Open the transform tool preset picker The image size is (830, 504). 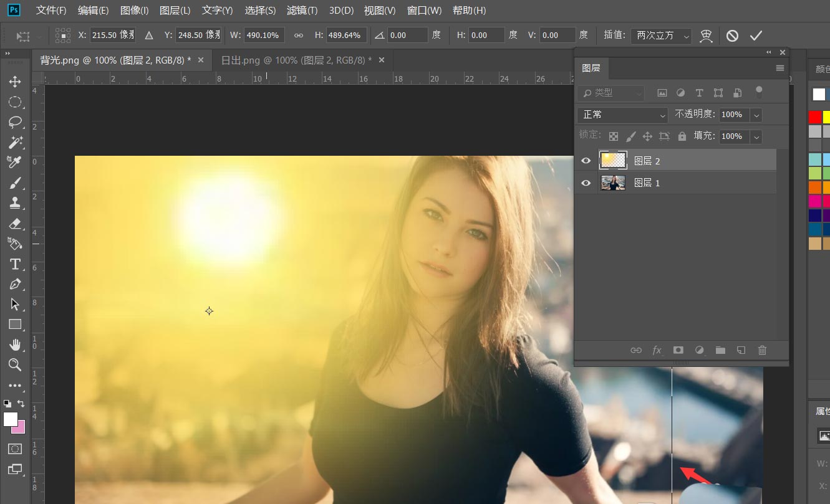click(x=29, y=36)
